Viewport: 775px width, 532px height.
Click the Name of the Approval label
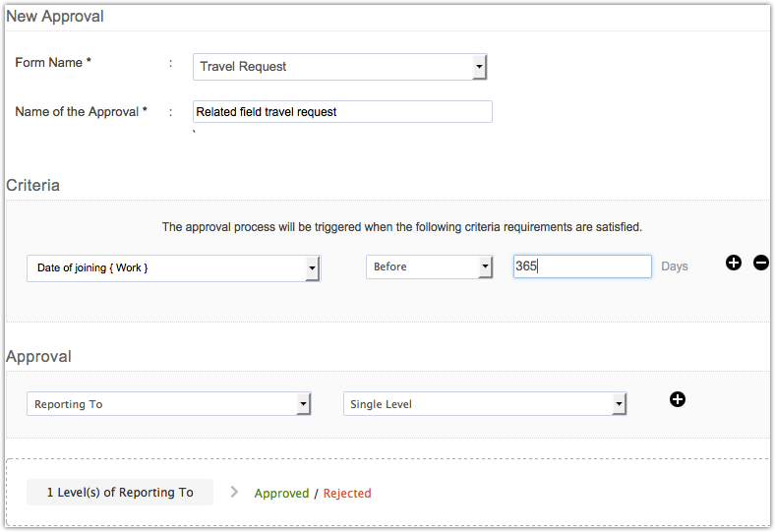coord(81,112)
